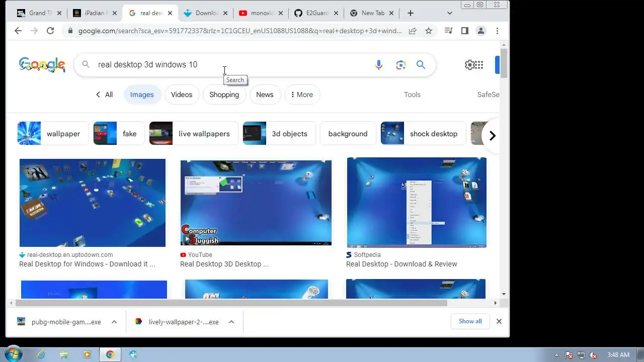Switch to the New Tab tab
644x362 pixels.
371,13
